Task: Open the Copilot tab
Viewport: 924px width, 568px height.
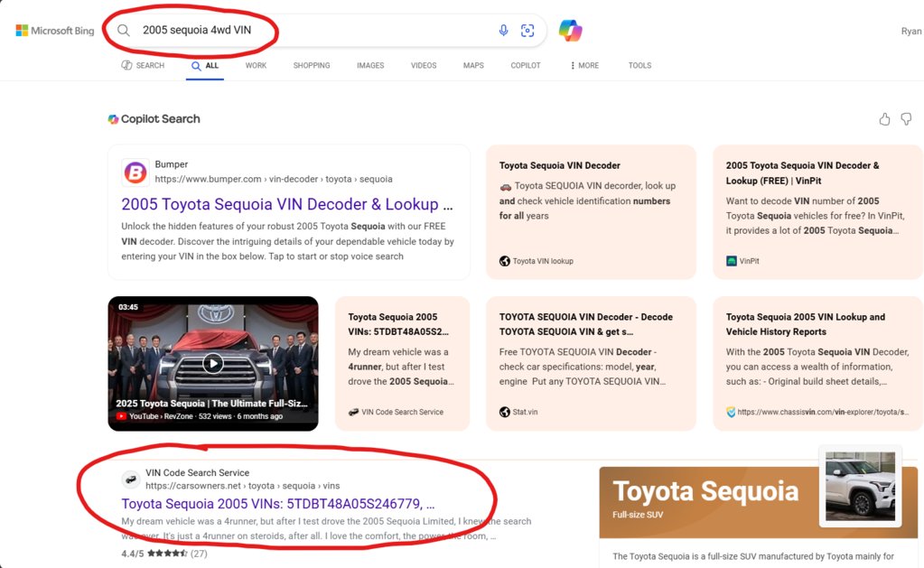Action: pos(526,65)
